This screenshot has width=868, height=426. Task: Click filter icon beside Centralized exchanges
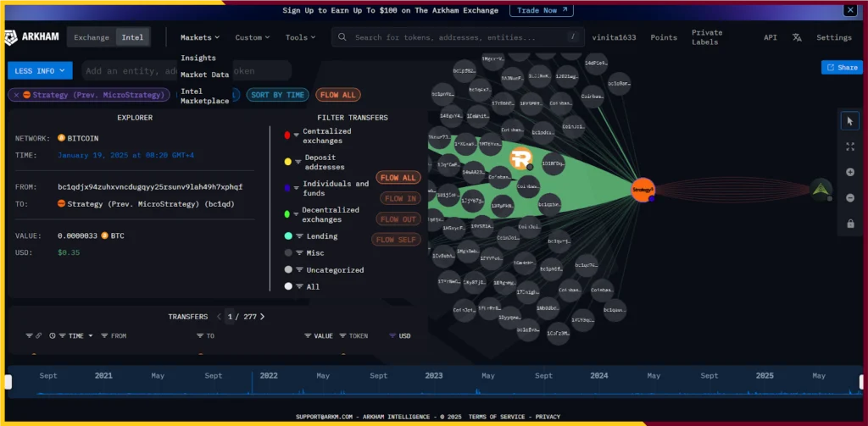297,135
